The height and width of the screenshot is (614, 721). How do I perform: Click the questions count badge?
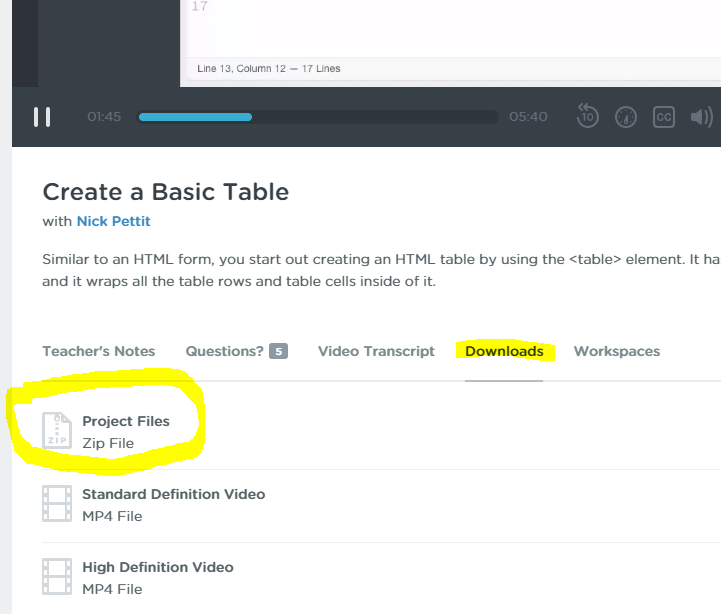coord(278,351)
